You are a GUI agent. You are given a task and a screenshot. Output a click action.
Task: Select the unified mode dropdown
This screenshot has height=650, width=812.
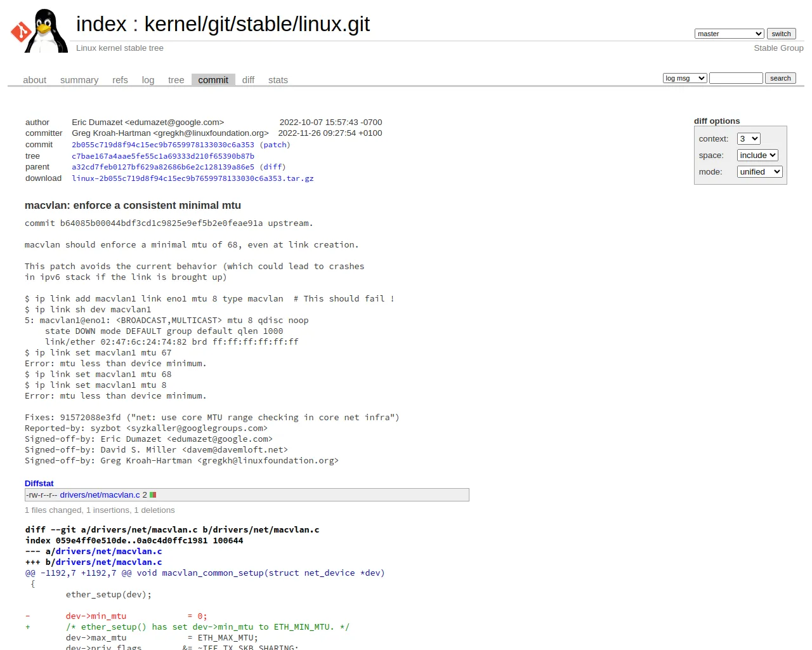pos(759,171)
